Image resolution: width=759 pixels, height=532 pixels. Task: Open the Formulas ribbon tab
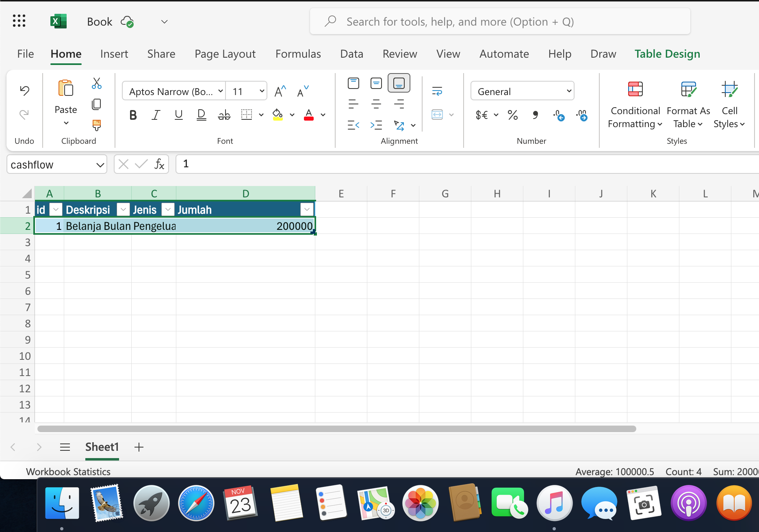(298, 54)
